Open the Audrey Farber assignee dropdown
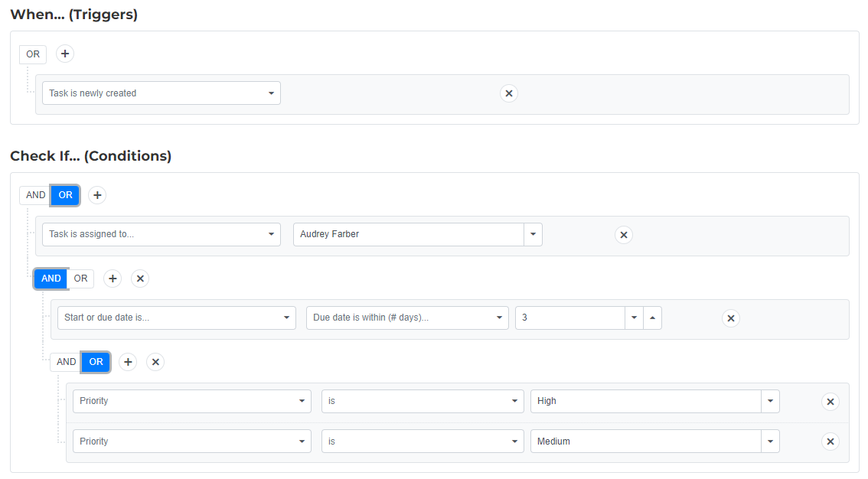This screenshot has height=479, width=868. 533,235
